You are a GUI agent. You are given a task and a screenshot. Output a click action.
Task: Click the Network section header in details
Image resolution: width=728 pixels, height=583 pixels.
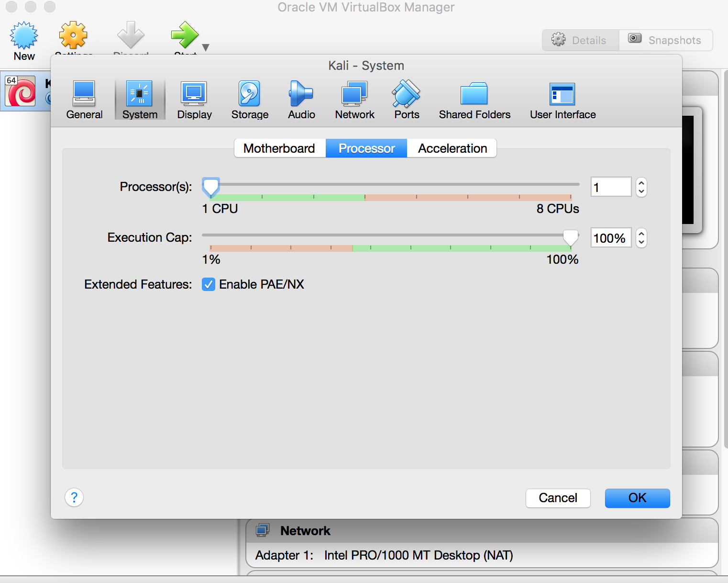[x=482, y=530]
